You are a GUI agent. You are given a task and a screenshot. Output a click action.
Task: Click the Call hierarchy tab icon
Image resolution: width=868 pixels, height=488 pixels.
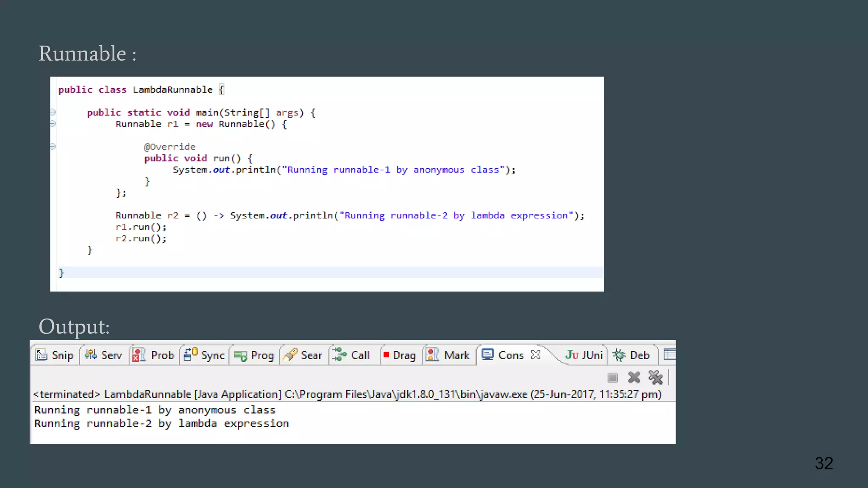click(339, 355)
